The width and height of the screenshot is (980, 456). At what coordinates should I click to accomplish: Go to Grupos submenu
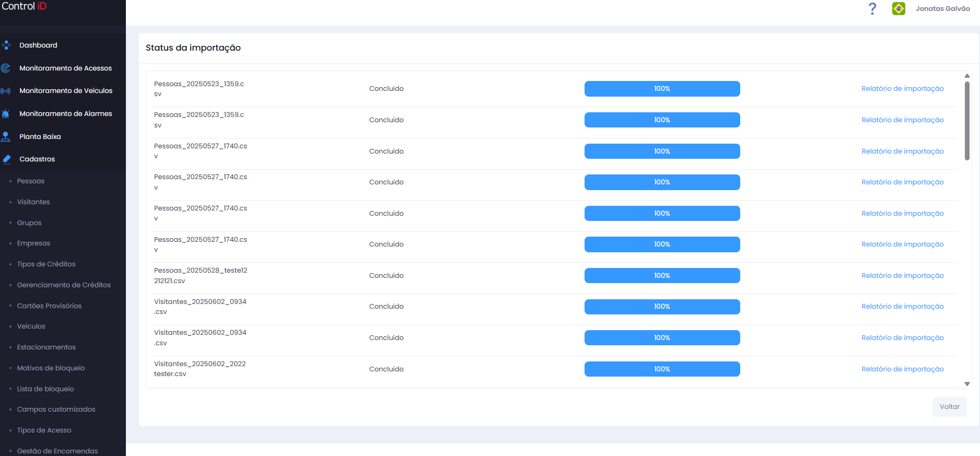tap(29, 223)
